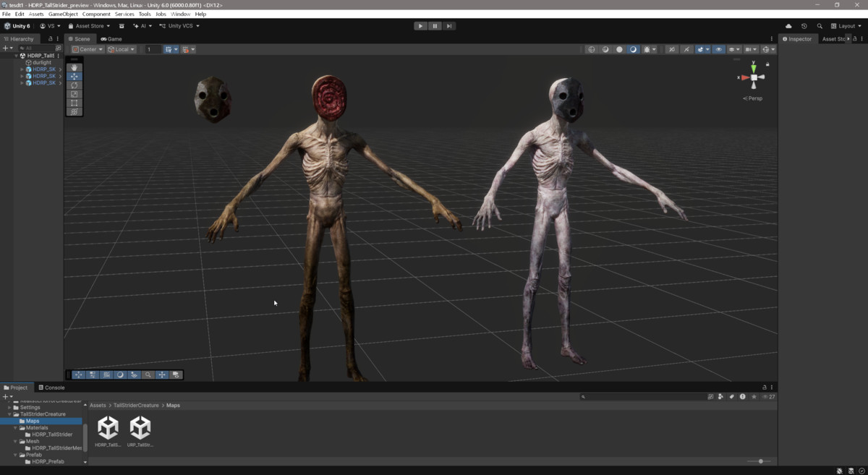Viewport: 868px width, 475px height.
Task: Open the Undo History icon
Action: tap(804, 26)
